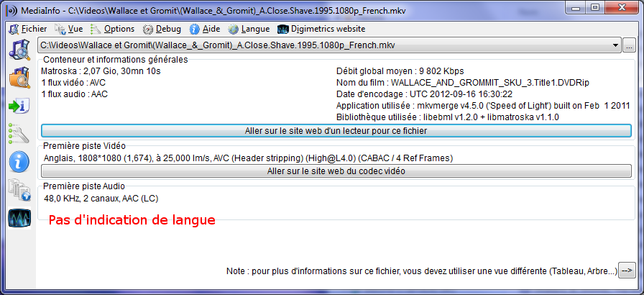This screenshot has width=644, height=295.
Task: Open the Debug menu
Action: click(162, 29)
